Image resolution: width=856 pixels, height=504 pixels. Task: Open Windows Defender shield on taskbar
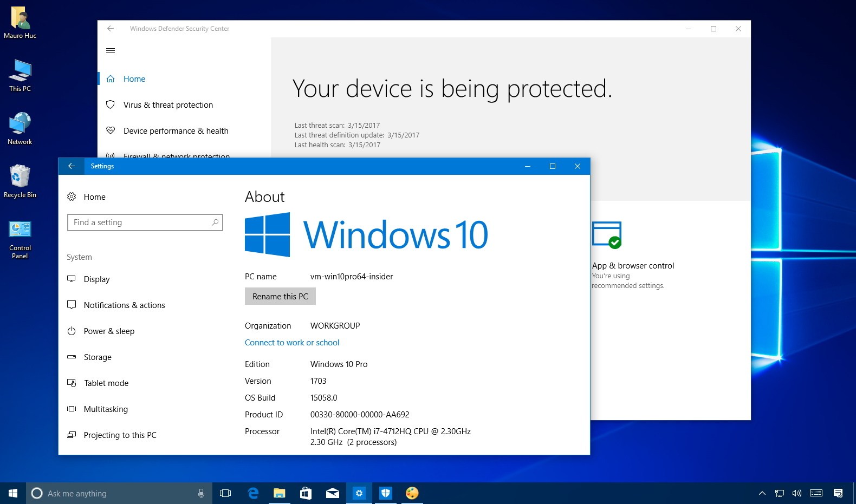coord(385,493)
